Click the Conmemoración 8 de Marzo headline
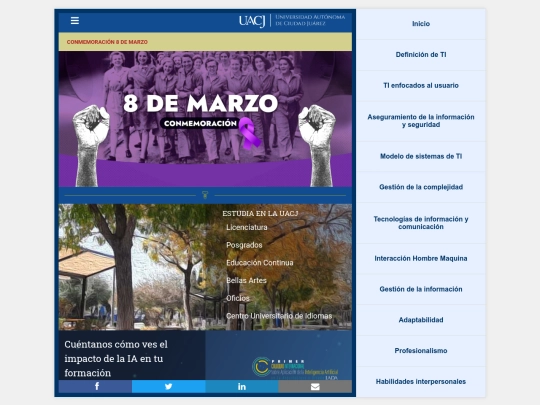The image size is (540, 405). point(107,42)
